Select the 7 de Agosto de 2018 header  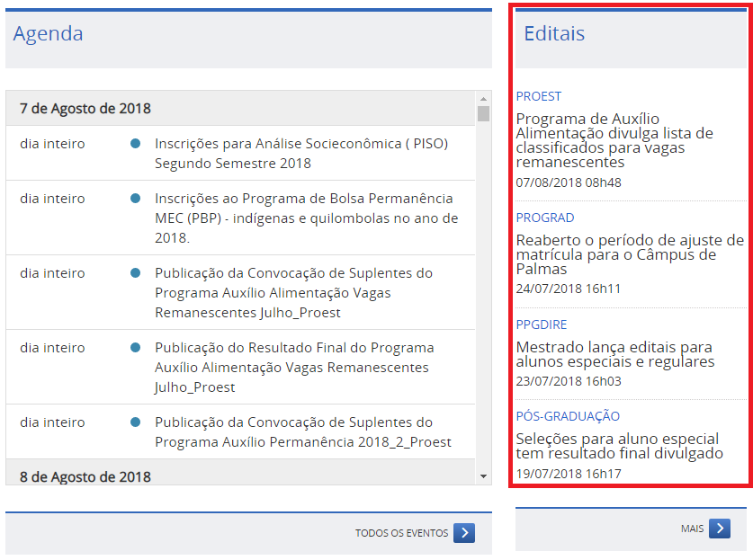click(x=85, y=109)
